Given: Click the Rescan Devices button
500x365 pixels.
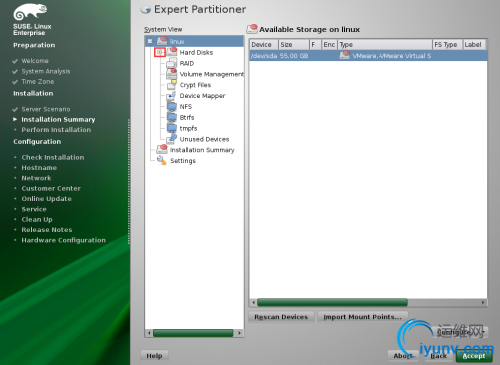Looking at the screenshot, I should [x=281, y=317].
